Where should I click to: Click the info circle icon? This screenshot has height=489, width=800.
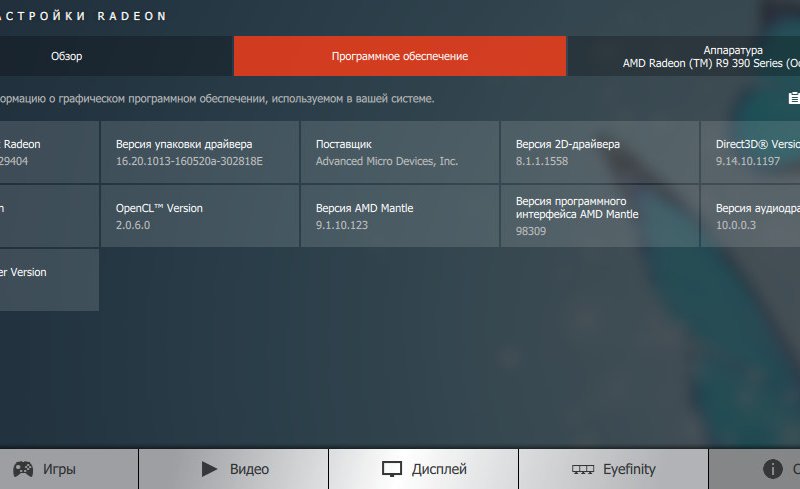(x=772, y=469)
